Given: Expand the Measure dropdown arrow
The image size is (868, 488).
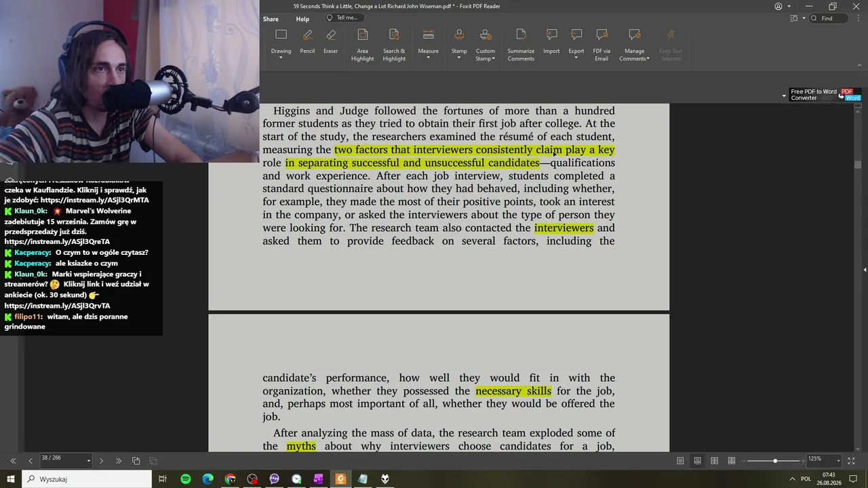Looking at the screenshot, I should coord(428,58).
